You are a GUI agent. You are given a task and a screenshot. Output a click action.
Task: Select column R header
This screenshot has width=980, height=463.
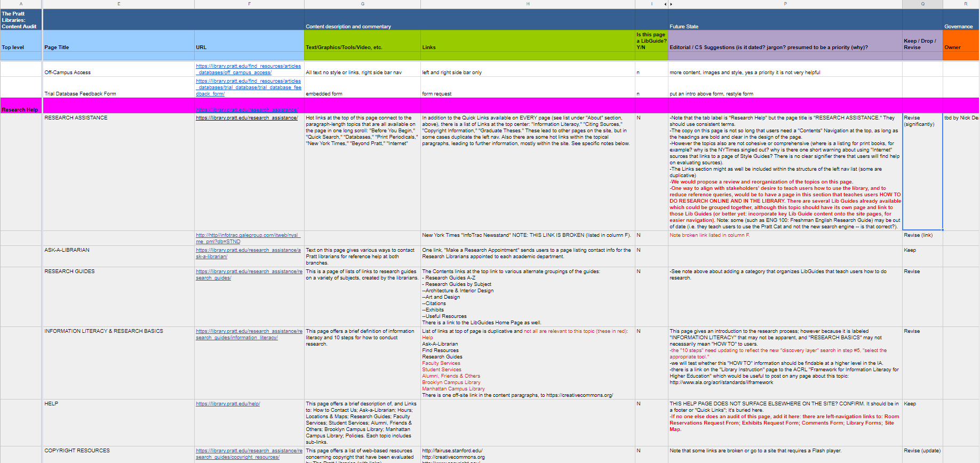[961, 4]
